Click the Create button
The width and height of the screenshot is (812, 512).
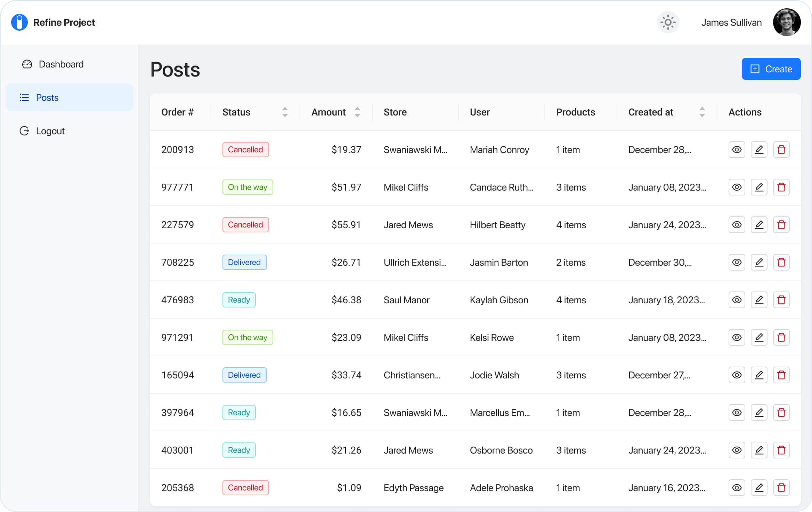click(x=771, y=69)
